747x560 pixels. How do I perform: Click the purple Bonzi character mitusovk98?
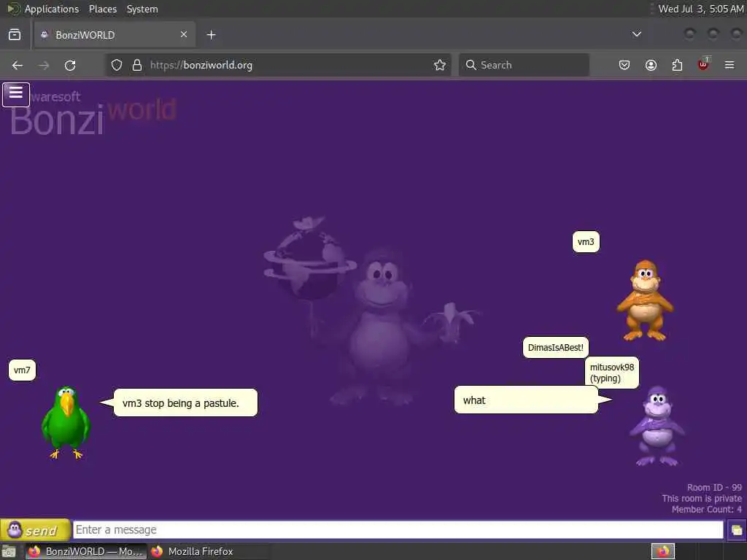(x=657, y=426)
